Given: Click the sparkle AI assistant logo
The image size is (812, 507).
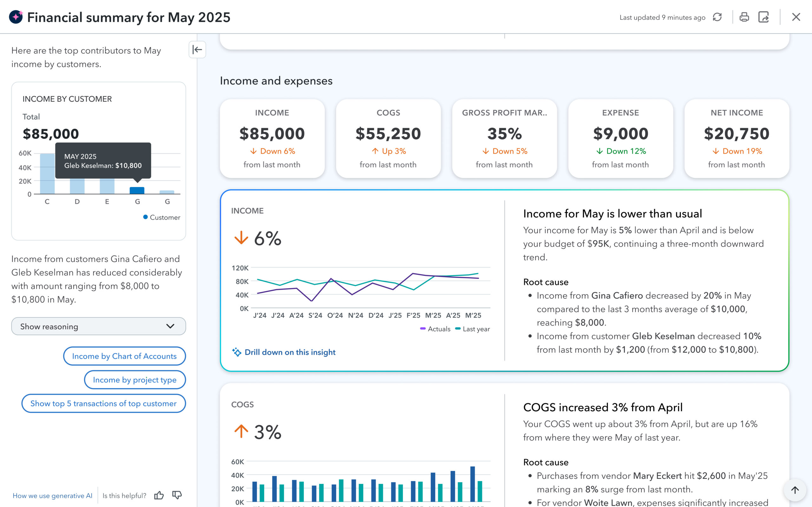Looking at the screenshot, I should 16,17.
